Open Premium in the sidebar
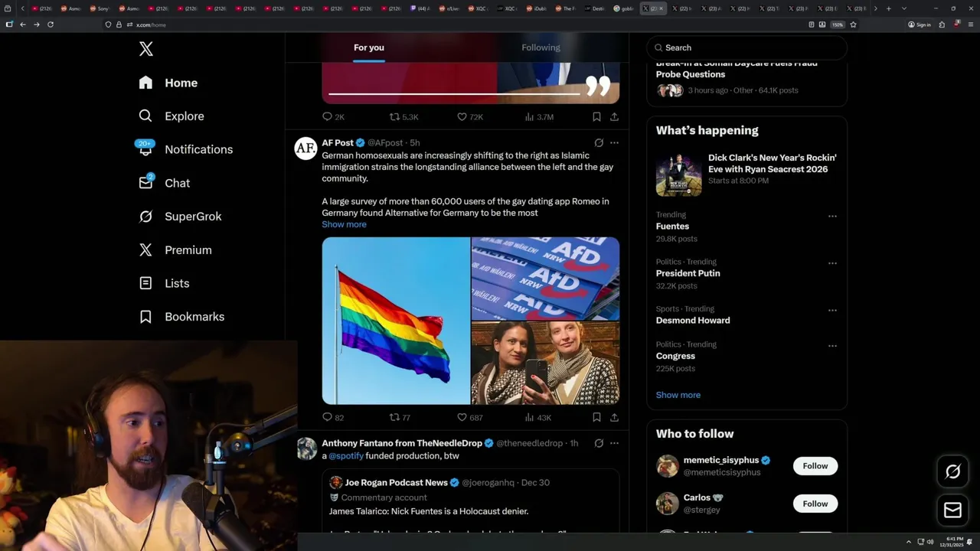Viewport: 980px width, 551px height. [175, 250]
